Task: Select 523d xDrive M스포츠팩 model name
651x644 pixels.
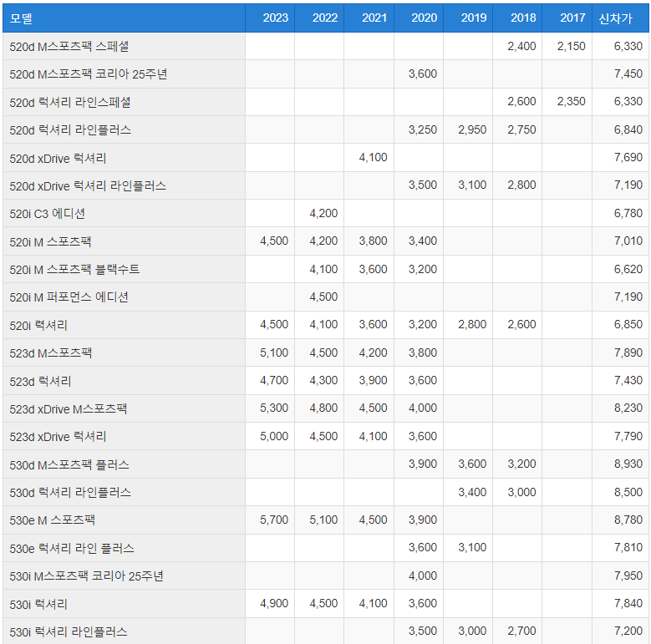Action: pos(68,408)
